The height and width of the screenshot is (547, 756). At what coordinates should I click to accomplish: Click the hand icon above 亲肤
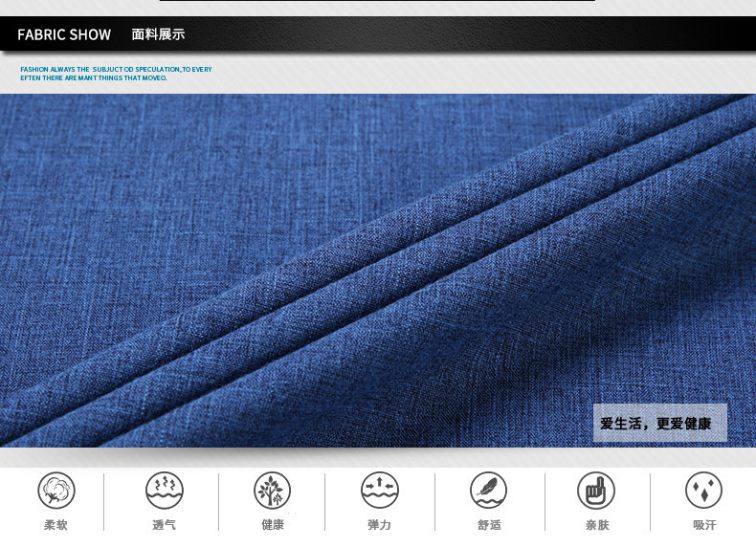(x=596, y=491)
